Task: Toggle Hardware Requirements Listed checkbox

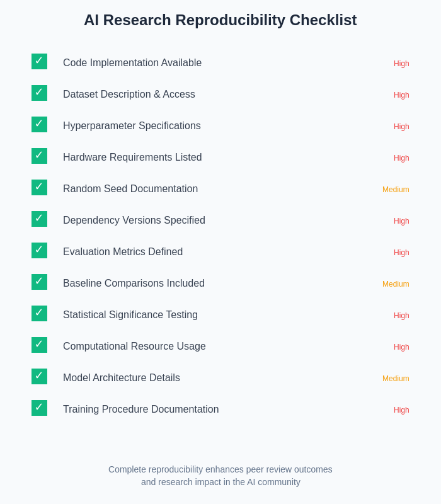Action: click(39, 156)
